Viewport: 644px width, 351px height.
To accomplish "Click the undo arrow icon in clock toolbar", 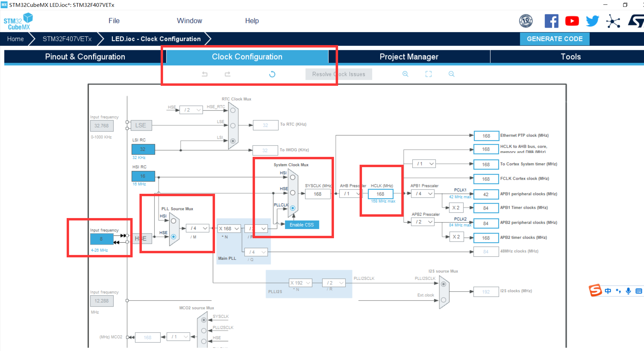I will click(x=204, y=74).
